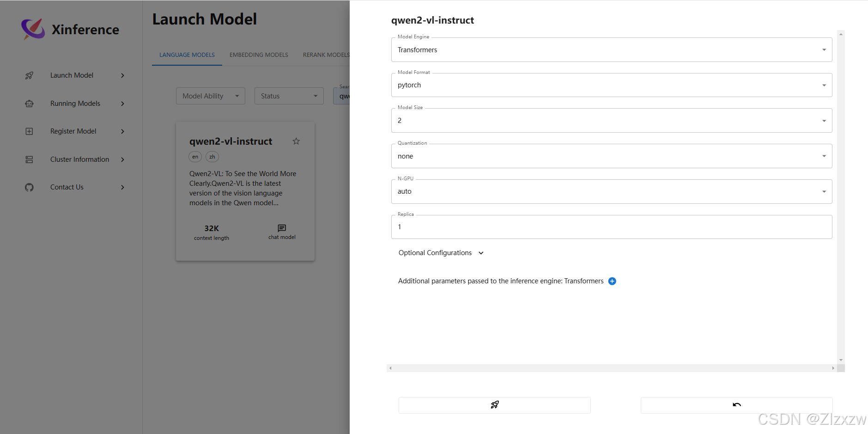This screenshot has width=868, height=434.
Task: Open the Model Size dropdown
Action: tap(612, 120)
